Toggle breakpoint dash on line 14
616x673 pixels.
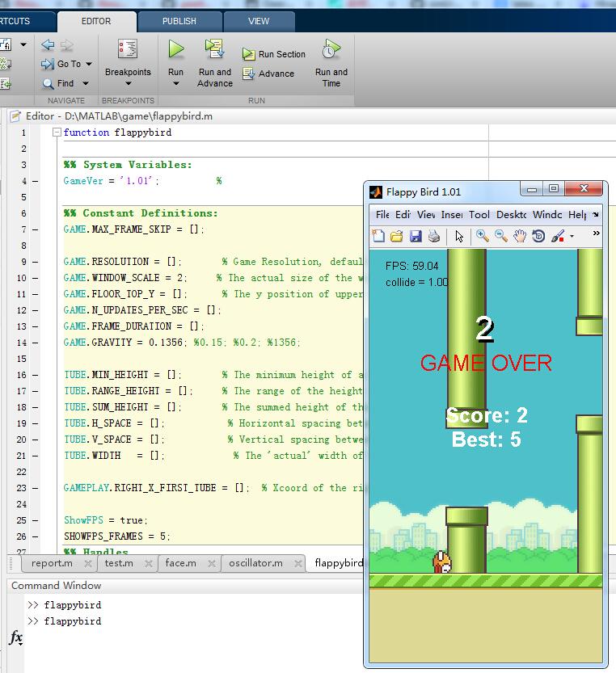(x=36, y=343)
